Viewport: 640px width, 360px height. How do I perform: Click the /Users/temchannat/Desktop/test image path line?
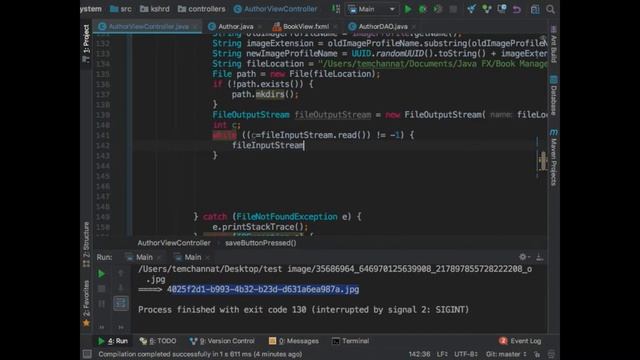pos(335,269)
